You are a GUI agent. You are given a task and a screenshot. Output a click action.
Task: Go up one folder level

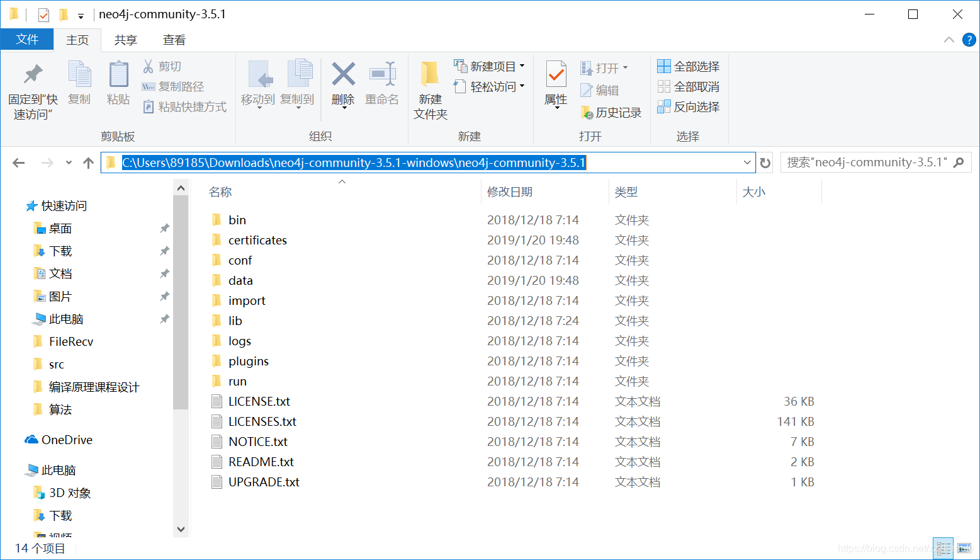click(88, 163)
